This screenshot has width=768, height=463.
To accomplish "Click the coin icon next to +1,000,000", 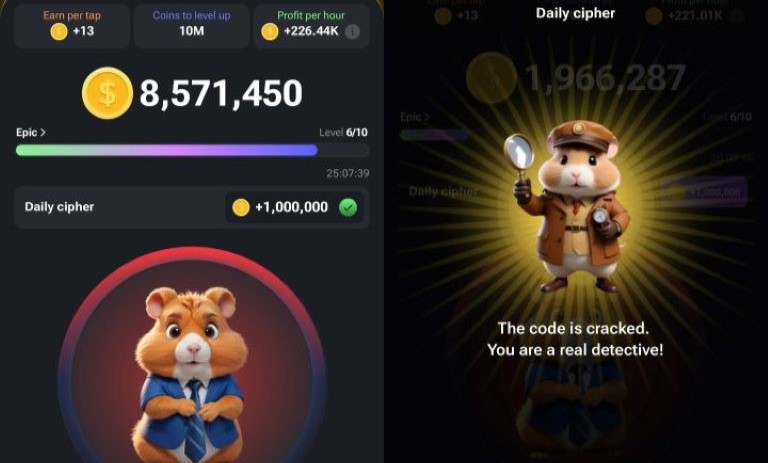I will pyautogui.click(x=240, y=207).
